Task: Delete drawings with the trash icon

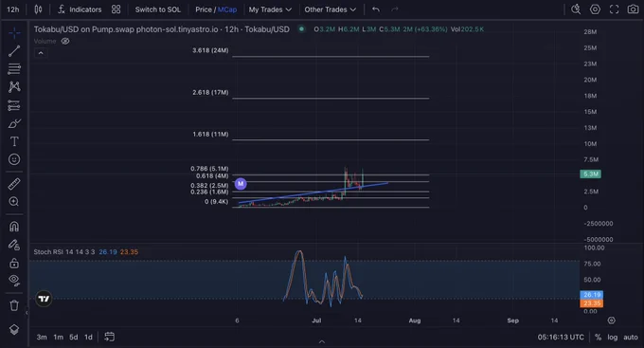Action: coord(14,305)
